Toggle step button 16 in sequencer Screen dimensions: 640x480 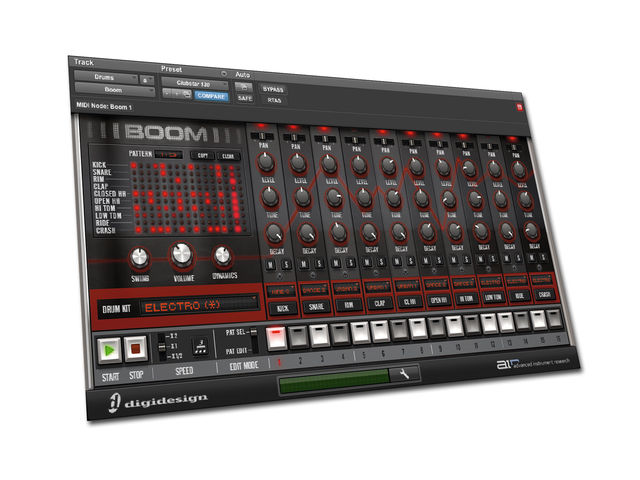[554, 319]
